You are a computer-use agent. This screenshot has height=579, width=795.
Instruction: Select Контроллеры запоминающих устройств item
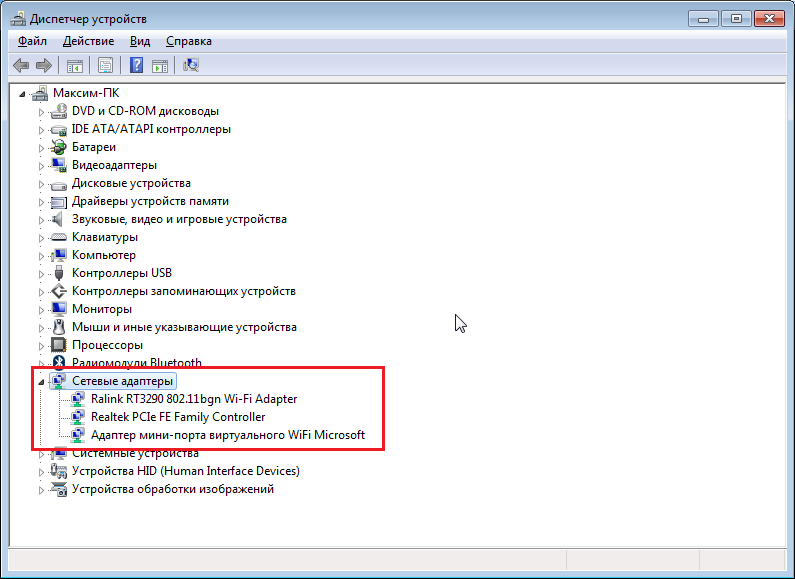pyautogui.click(x=184, y=291)
